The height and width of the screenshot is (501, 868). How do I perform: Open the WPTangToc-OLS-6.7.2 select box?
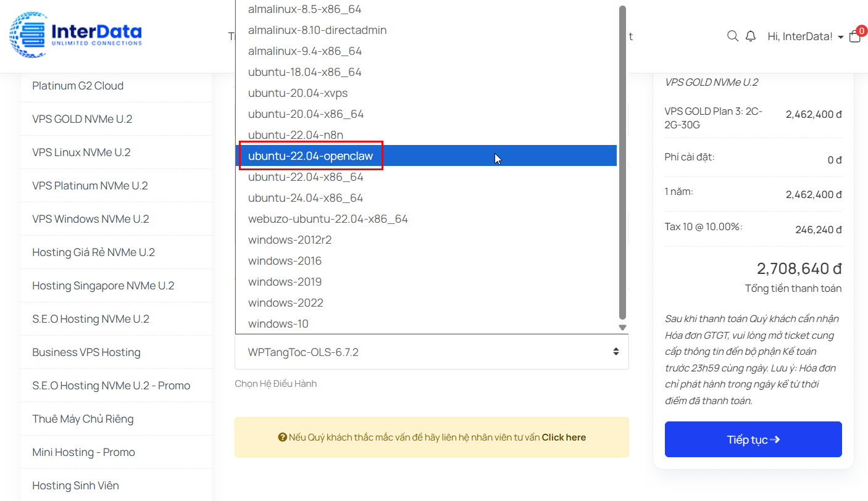(x=432, y=352)
